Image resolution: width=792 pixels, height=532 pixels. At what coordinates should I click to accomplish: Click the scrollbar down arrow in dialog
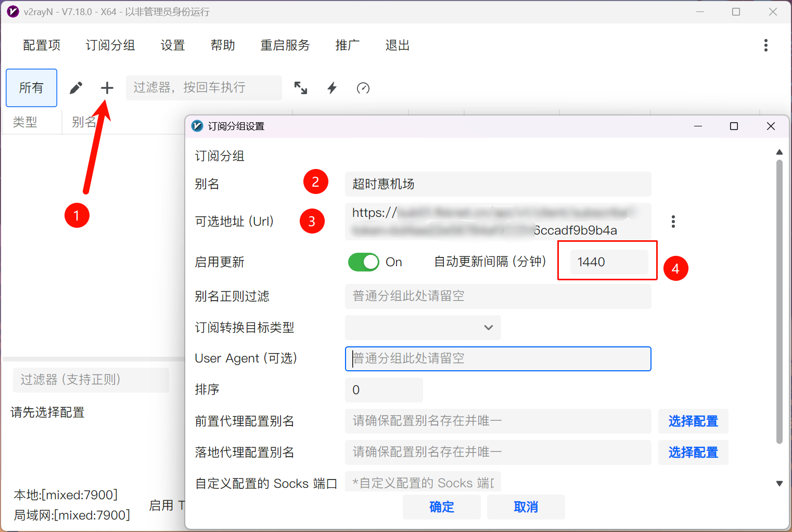point(779,484)
